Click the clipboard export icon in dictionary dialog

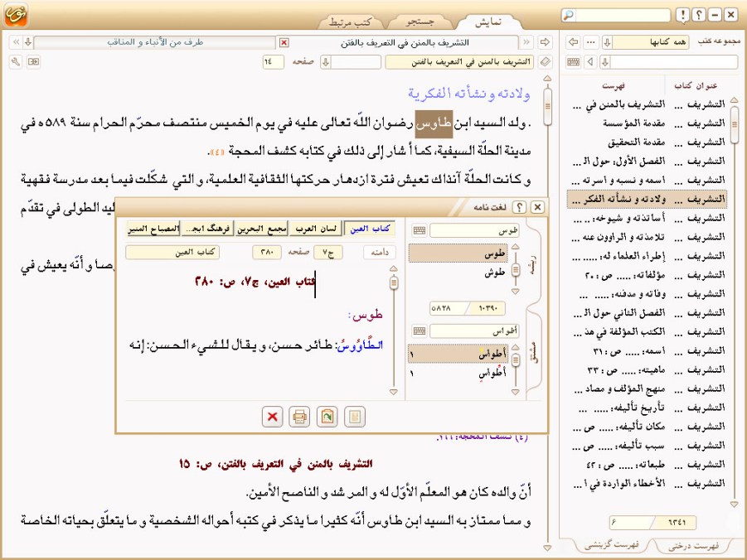coord(327,417)
